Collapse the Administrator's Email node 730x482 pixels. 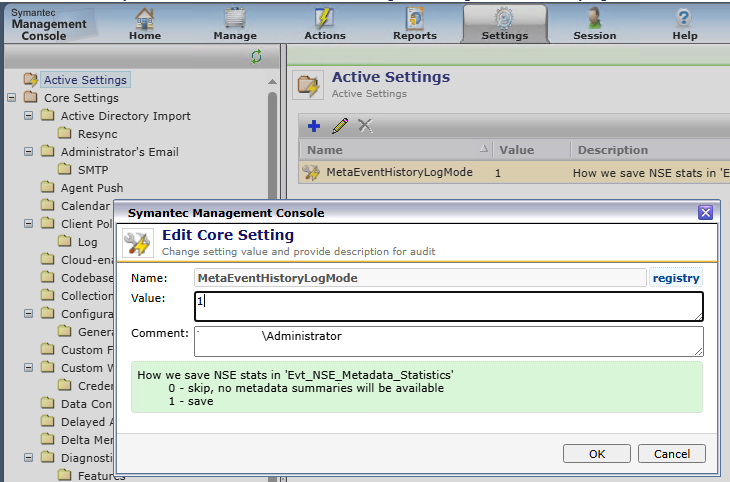(29, 152)
